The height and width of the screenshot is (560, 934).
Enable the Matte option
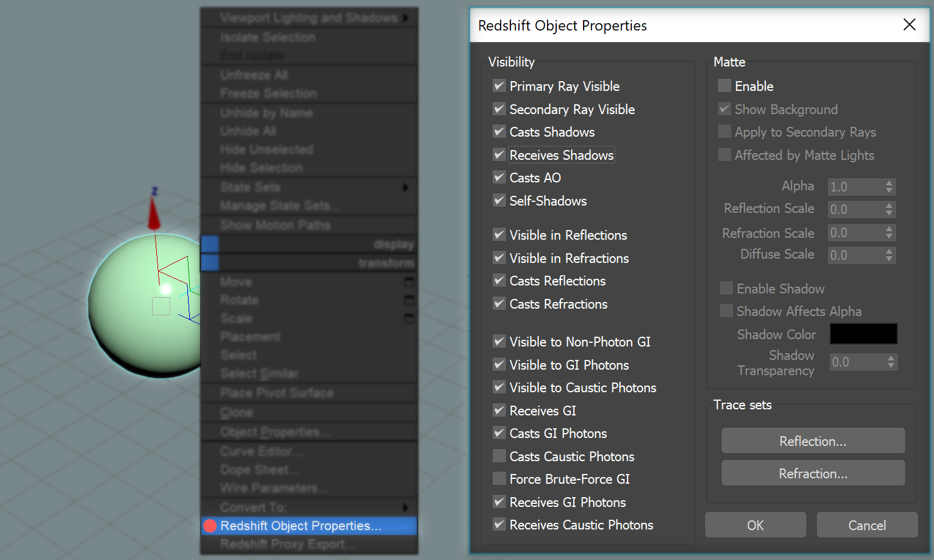pos(725,86)
